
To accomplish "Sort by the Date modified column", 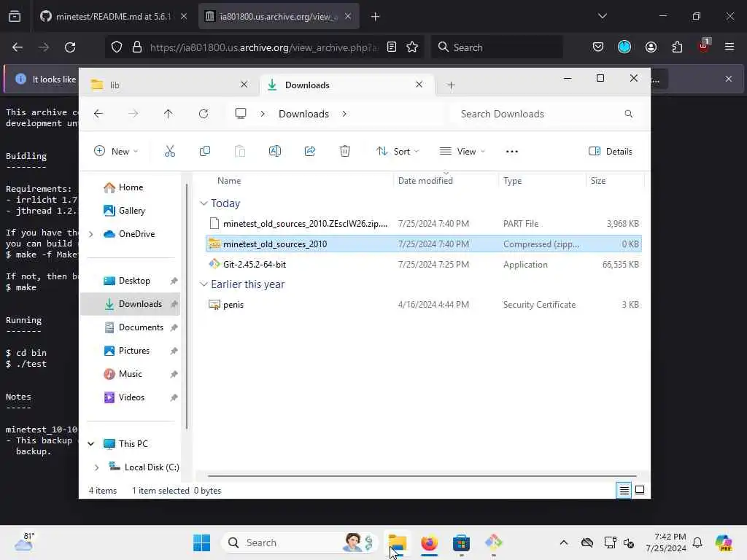I will point(425,181).
